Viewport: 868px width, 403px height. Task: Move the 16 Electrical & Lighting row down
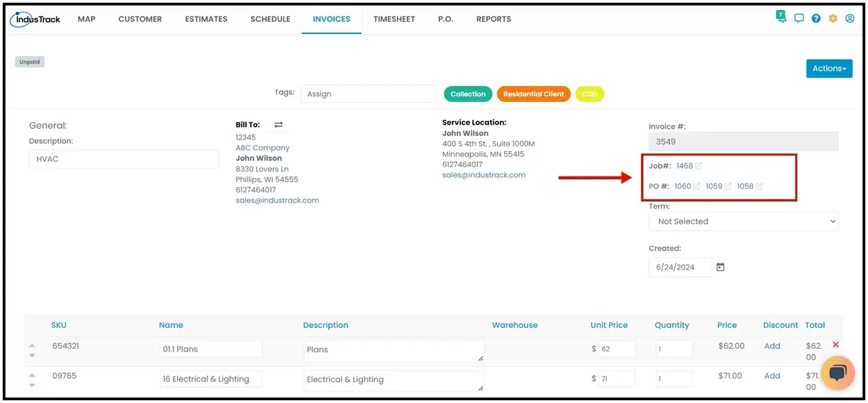(32, 385)
